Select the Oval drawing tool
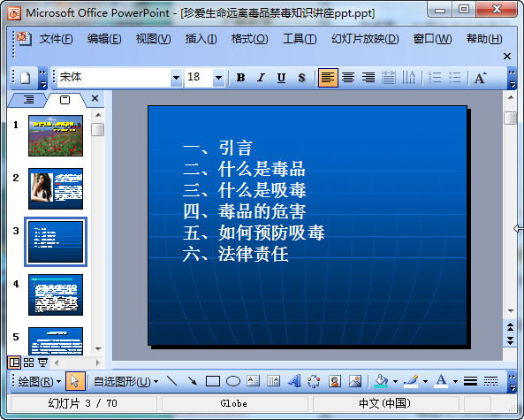This screenshot has width=524, height=420. tap(233, 381)
